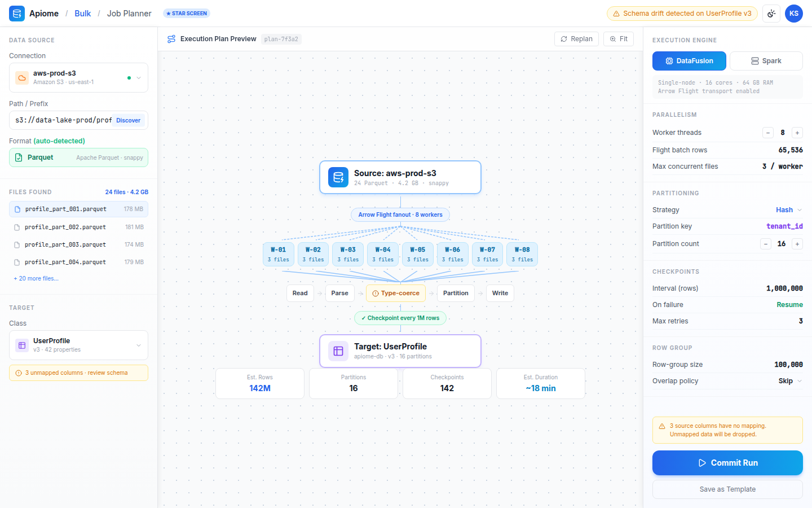The height and width of the screenshot is (508, 812).
Task: Open the Strategy Hash dropdown
Action: 789,210
